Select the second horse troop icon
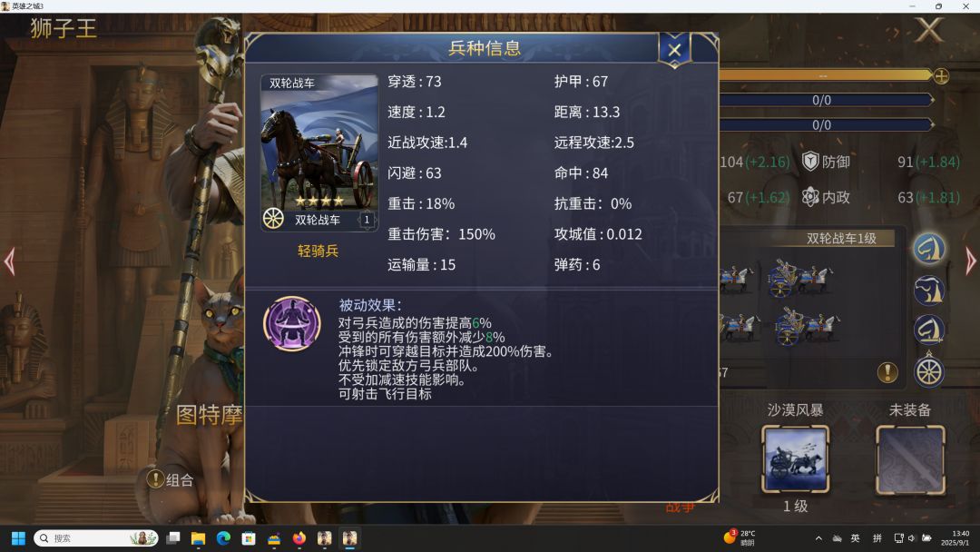The height and width of the screenshot is (552, 980). coord(929,290)
